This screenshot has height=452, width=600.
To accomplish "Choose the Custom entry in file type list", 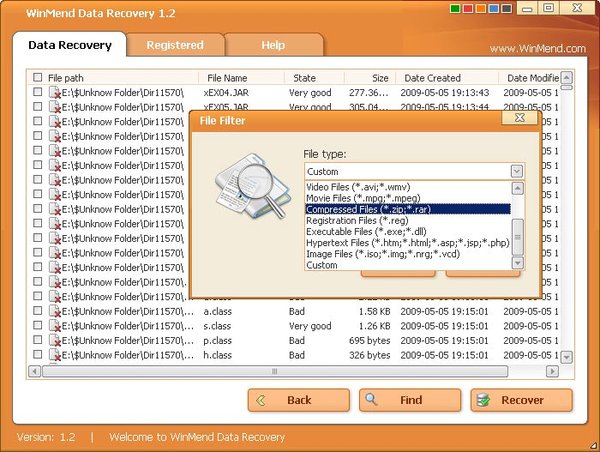I will pyautogui.click(x=408, y=264).
